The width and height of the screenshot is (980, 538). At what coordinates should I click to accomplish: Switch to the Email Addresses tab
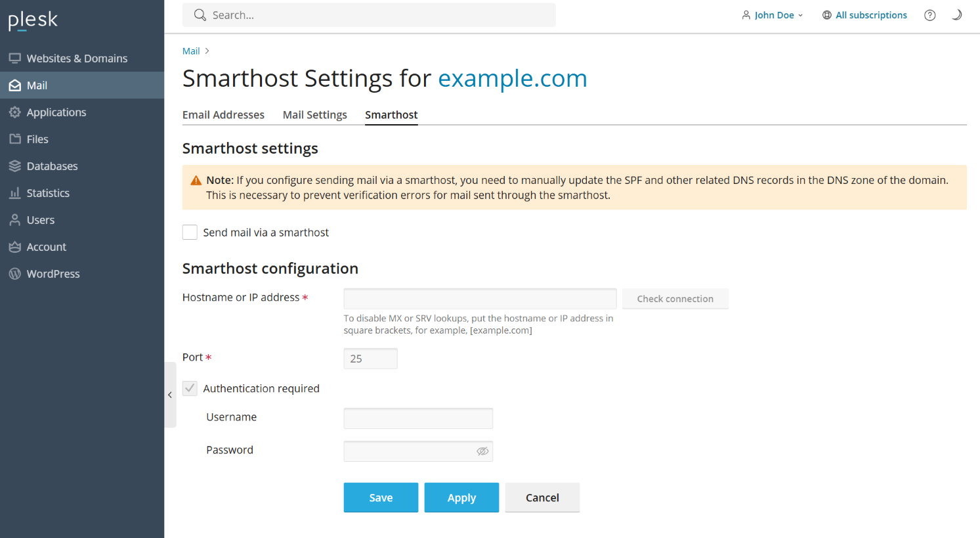coord(223,115)
